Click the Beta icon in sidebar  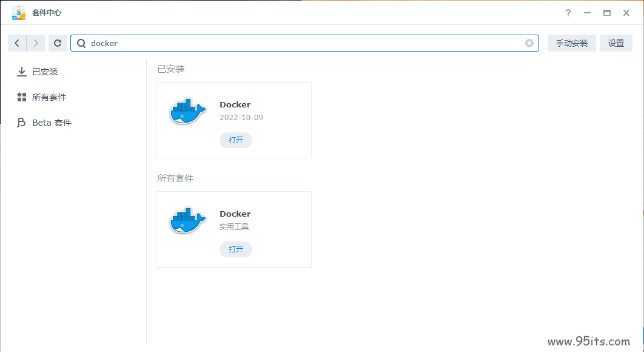pos(21,123)
